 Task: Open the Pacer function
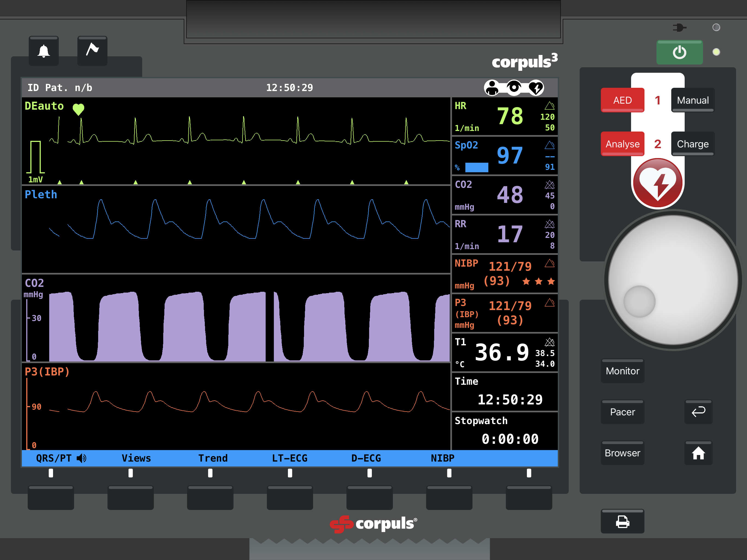click(x=622, y=412)
